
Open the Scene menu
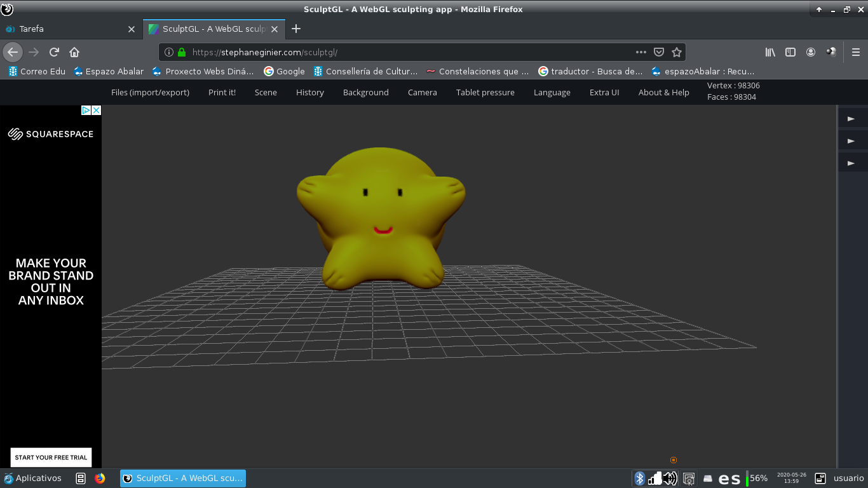click(x=266, y=92)
